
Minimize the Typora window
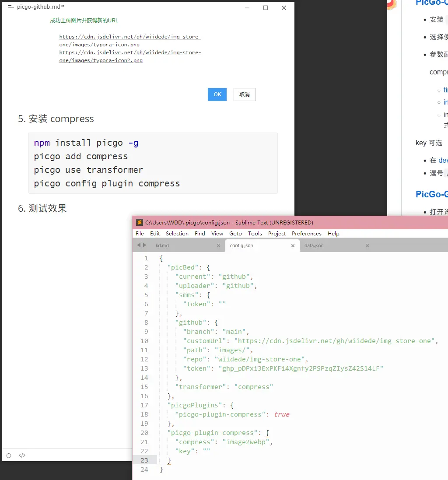click(247, 7)
